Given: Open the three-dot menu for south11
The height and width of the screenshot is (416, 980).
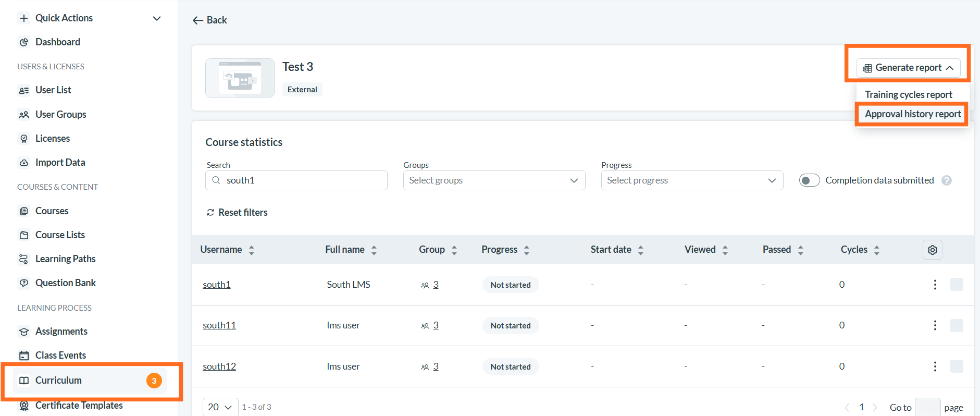Looking at the screenshot, I should click(x=935, y=325).
